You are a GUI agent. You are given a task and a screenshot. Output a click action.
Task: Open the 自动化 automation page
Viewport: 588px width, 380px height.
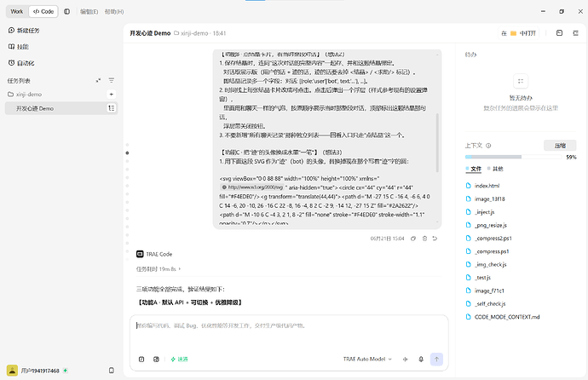21,63
